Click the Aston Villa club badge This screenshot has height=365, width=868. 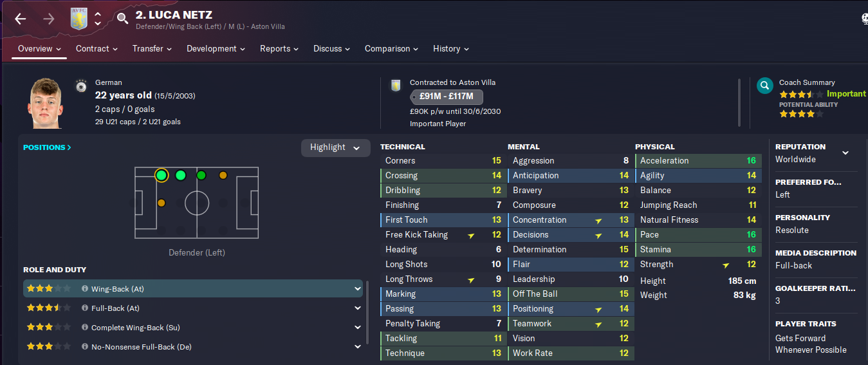[x=79, y=18]
